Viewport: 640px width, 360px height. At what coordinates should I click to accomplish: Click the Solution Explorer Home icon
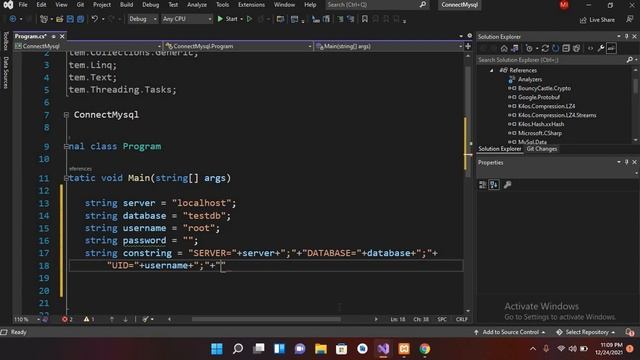[x=504, y=49]
